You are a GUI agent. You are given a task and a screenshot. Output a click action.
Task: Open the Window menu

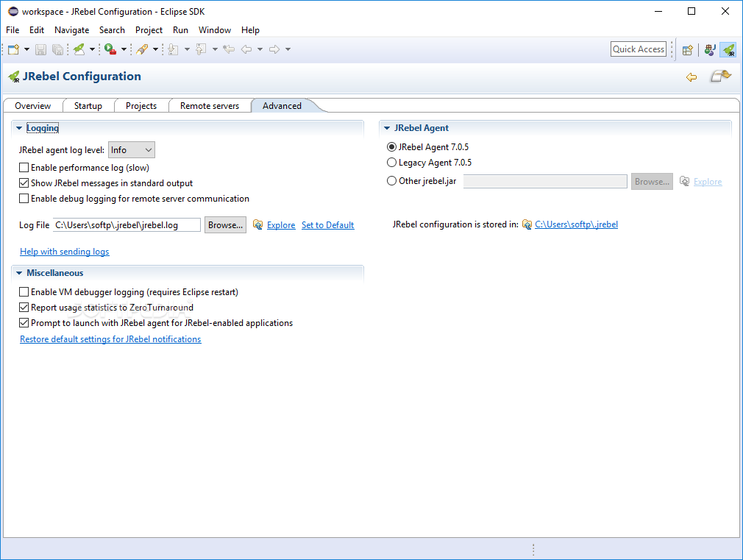coord(215,30)
